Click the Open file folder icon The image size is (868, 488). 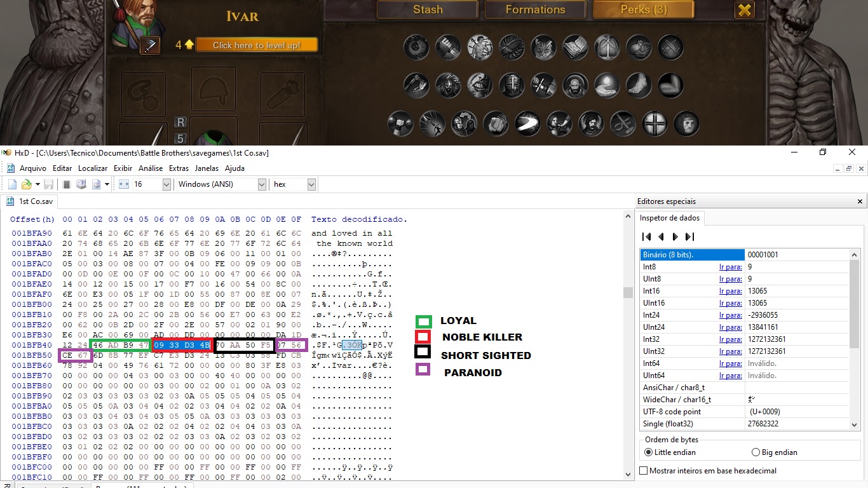pos(26,184)
